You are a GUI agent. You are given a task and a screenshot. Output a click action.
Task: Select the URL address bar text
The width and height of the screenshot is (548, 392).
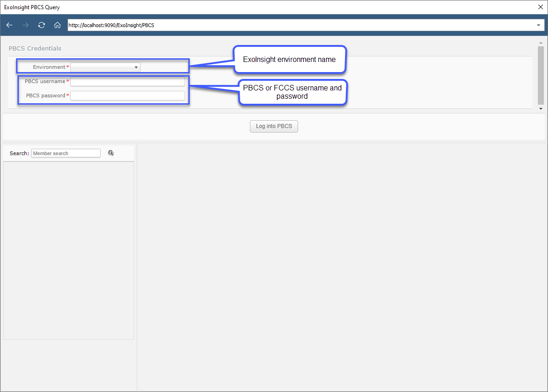point(112,25)
